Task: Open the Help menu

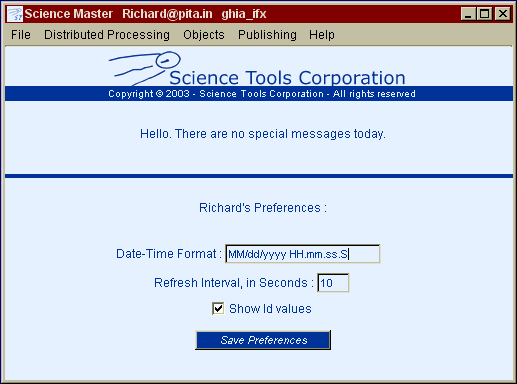Action: point(322,35)
